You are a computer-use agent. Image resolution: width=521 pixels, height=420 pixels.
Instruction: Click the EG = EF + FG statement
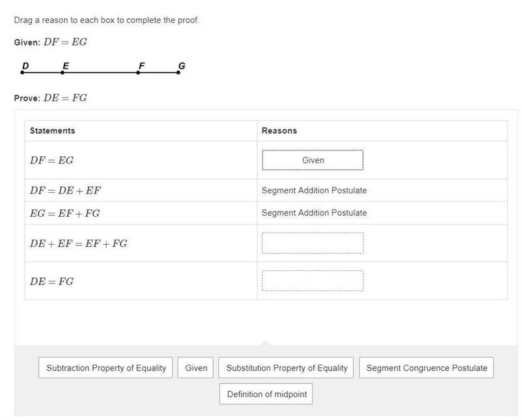(64, 213)
